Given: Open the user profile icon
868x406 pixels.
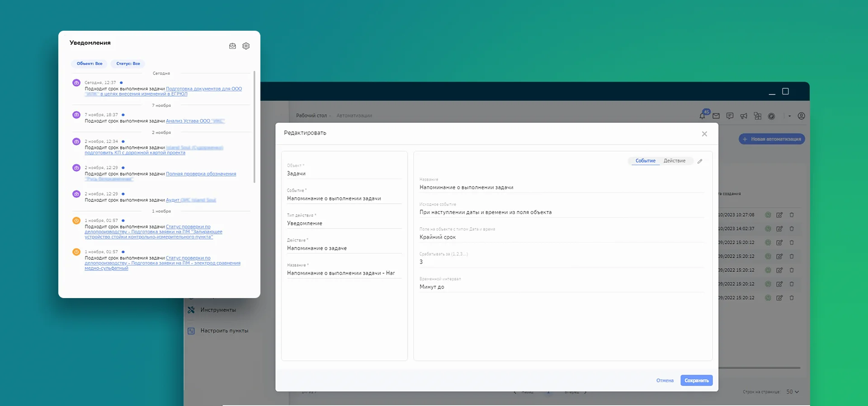Looking at the screenshot, I should (802, 116).
